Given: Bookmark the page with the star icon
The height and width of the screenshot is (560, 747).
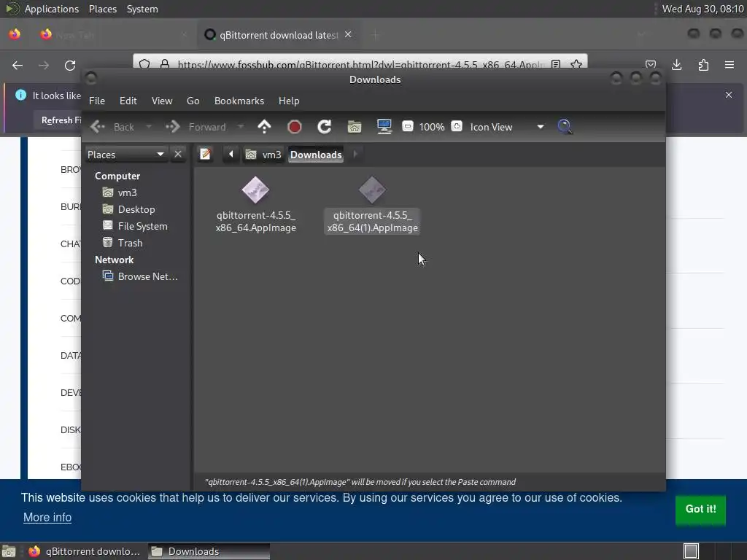Looking at the screenshot, I should point(576,64).
